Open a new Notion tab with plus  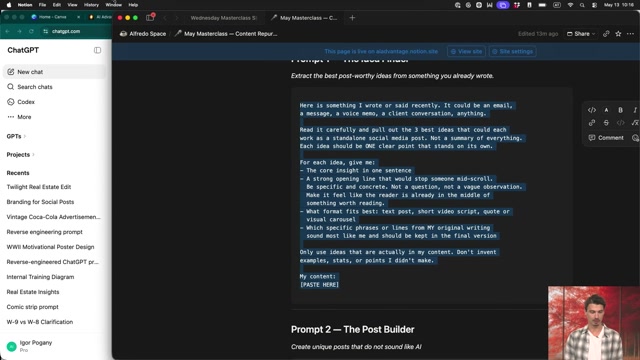pyautogui.click(x=352, y=18)
